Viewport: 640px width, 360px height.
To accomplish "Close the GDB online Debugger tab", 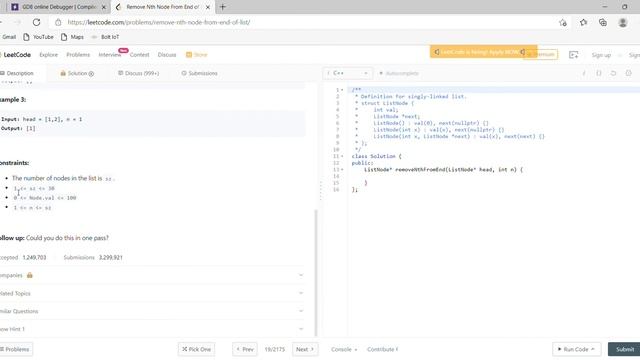I will [x=104, y=7].
